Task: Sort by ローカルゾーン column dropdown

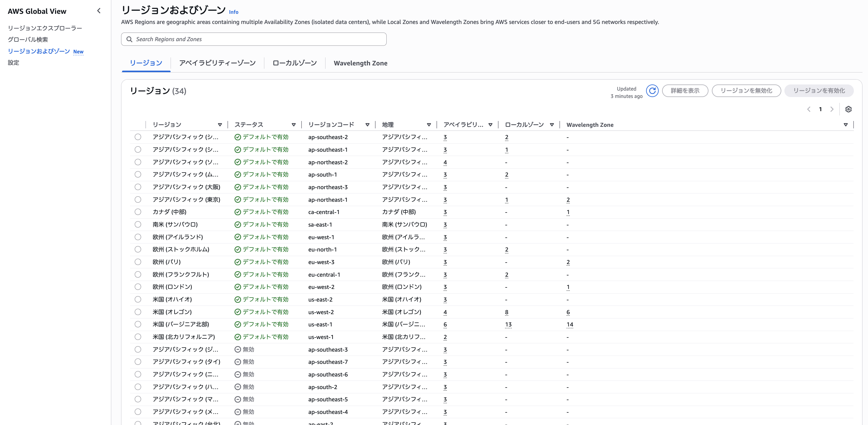Action: tap(552, 125)
